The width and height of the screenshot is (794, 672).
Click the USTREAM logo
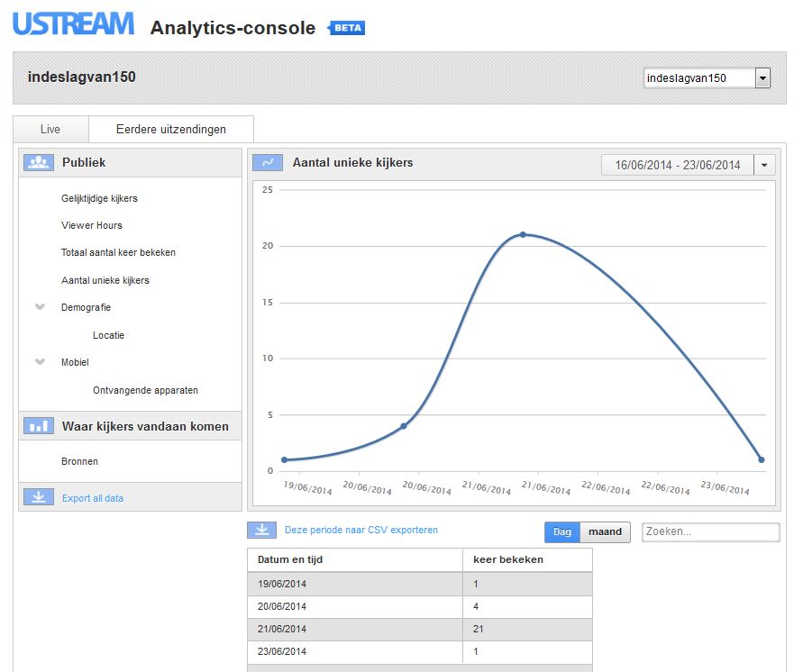point(73,23)
